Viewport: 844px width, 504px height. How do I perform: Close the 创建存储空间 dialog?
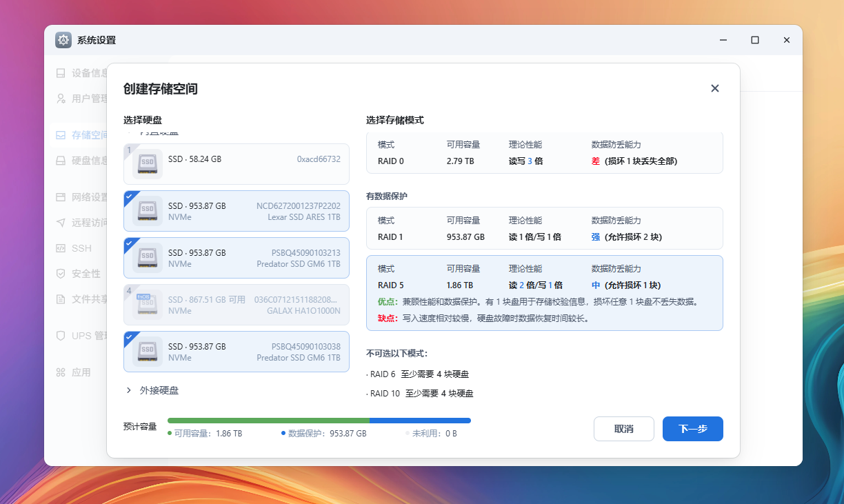(x=714, y=88)
